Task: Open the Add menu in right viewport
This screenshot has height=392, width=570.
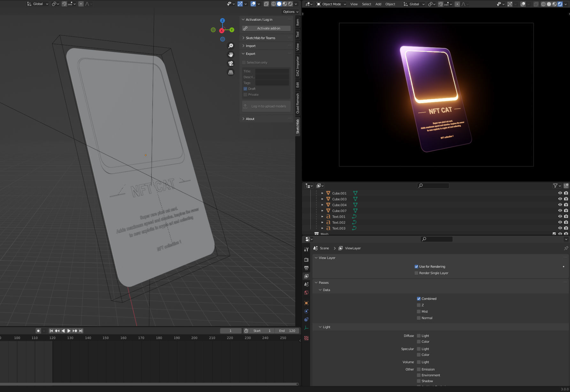Action: (378, 4)
